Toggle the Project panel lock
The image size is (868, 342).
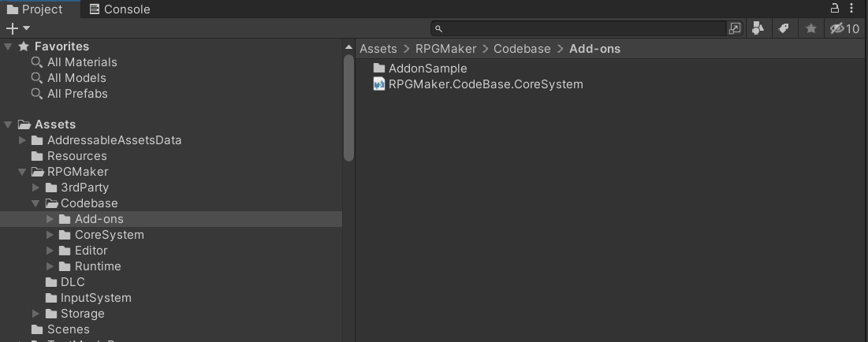[836, 9]
